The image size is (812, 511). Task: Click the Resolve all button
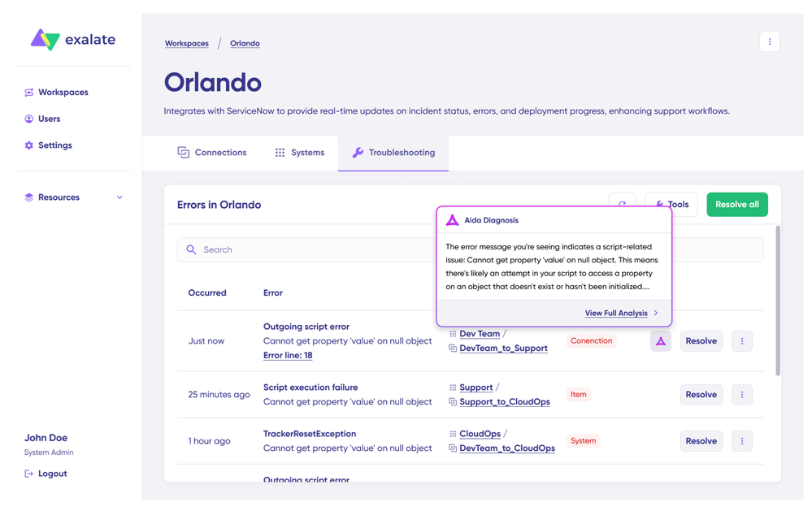pos(737,205)
